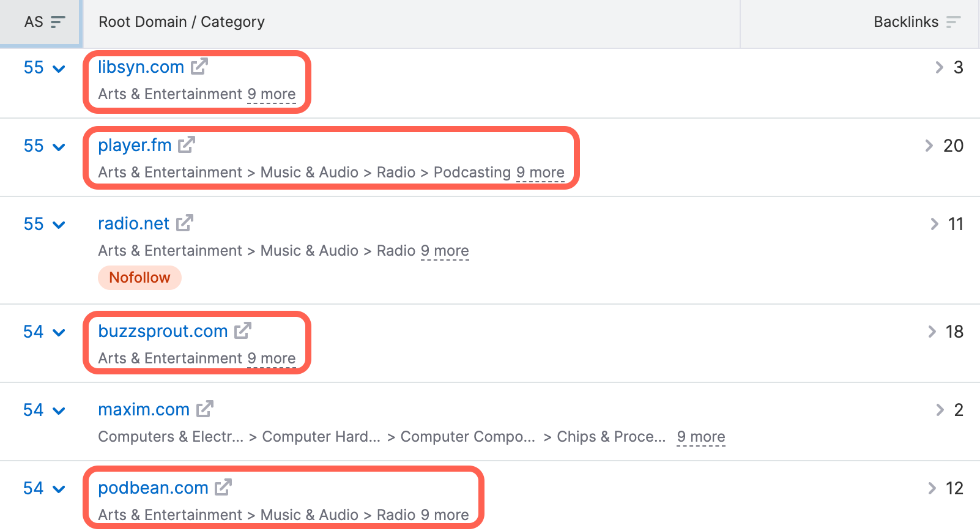The image size is (980, 531).
Task: Show the '9 more' categories for radio.net
Action: point(445,251)
